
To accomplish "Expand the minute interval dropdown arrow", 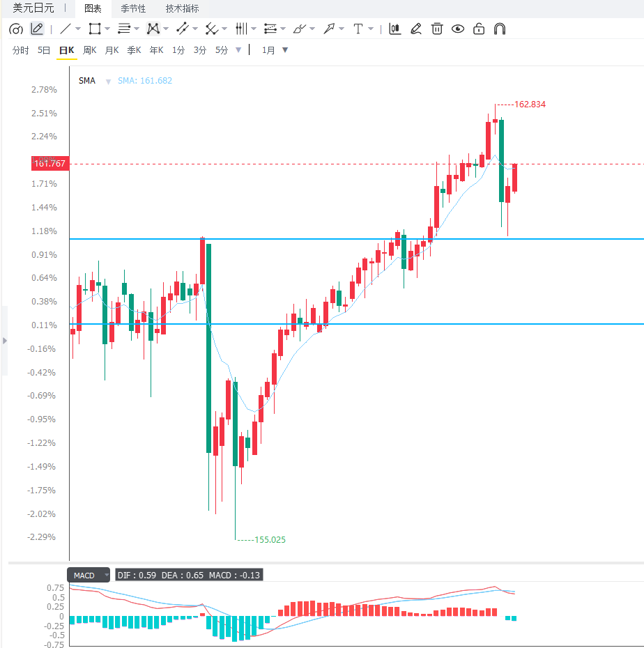I will tap(238, 50).
